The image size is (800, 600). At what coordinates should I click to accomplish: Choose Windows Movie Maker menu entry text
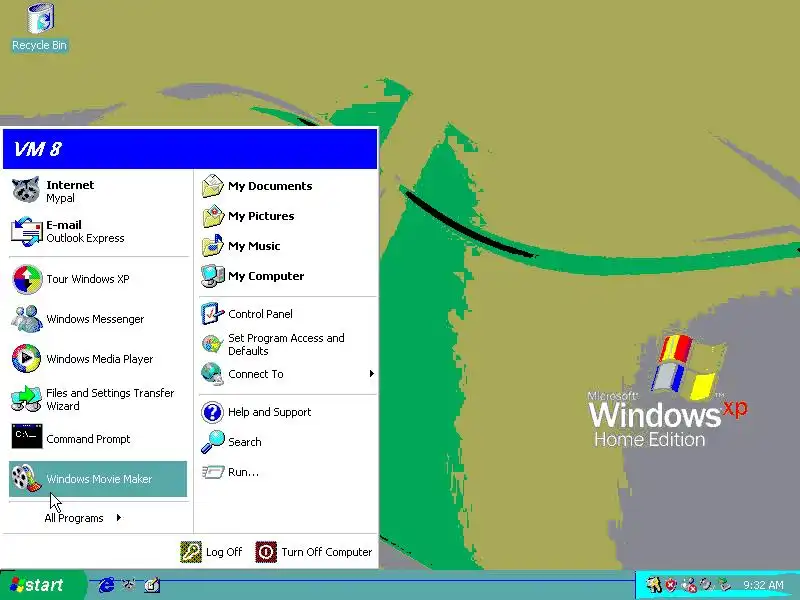click(x=99, y=479)
